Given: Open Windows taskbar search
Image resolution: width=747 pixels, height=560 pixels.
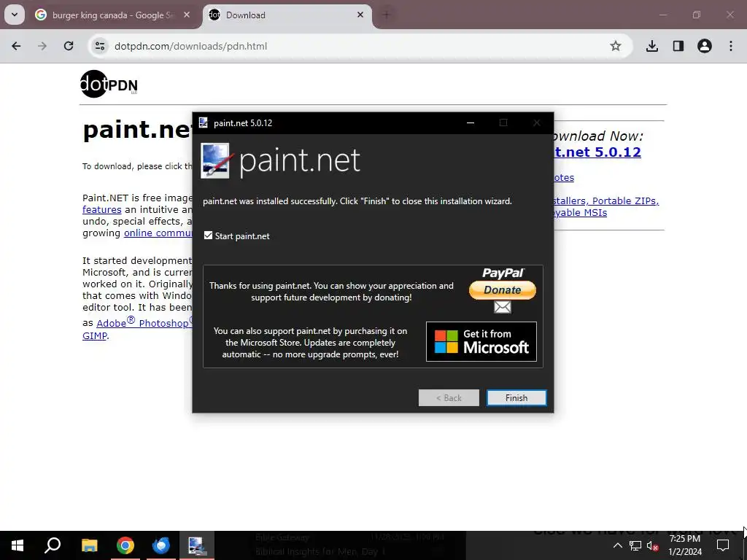Looking at the screenshot, I should (x=53, y=545).
